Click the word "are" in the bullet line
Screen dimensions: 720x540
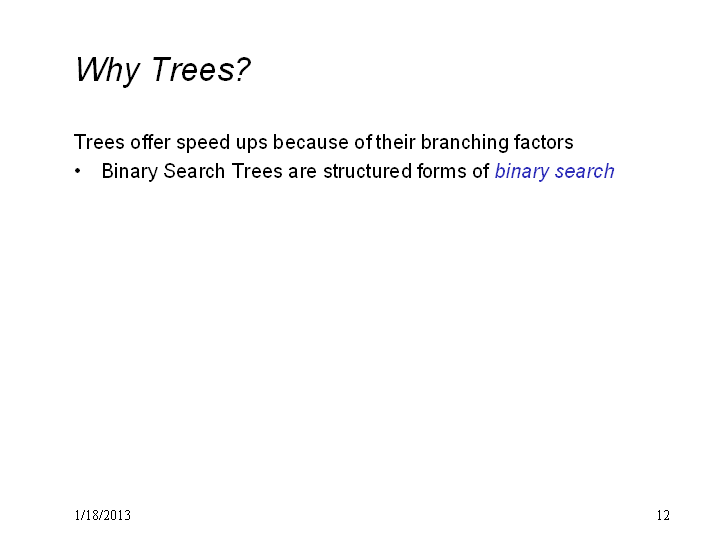coord(303,173)
